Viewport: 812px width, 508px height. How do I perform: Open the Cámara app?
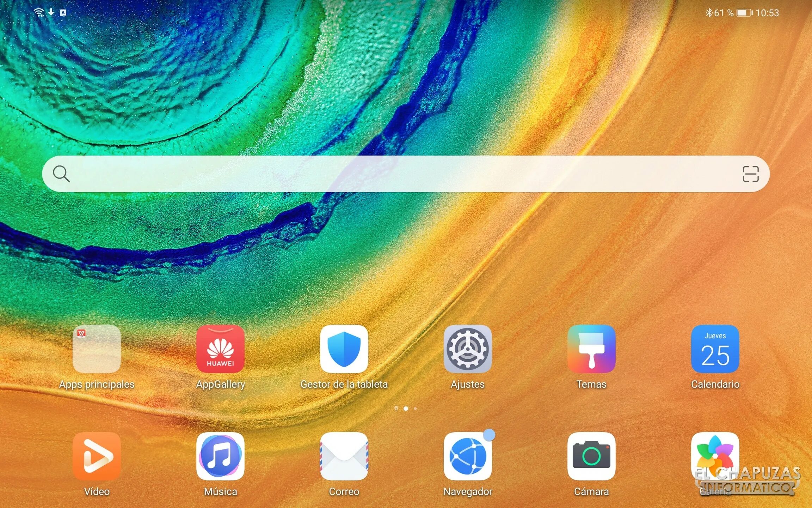point(591,456)
